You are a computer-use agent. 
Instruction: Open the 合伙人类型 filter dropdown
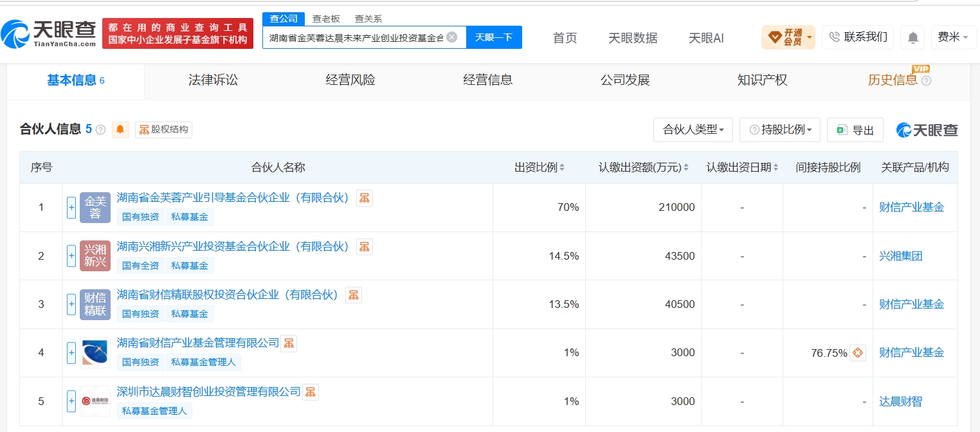pos(693,130)
